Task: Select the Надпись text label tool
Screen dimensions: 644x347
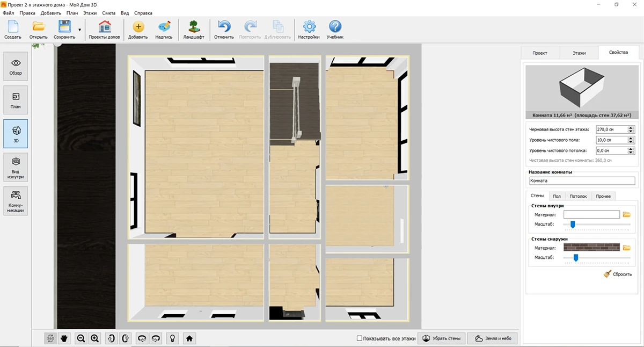Action: pos(164,30)
